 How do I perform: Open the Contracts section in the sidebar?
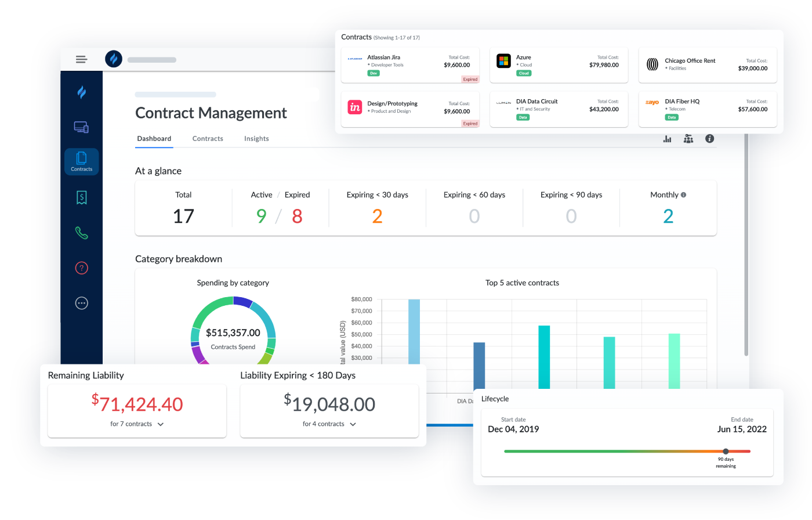(81, 161)
